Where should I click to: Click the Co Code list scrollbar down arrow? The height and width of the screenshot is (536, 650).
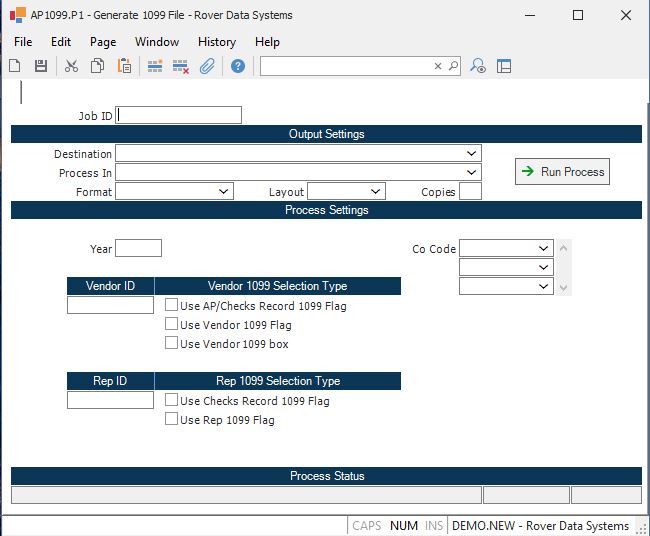click(x=563, y=288)
